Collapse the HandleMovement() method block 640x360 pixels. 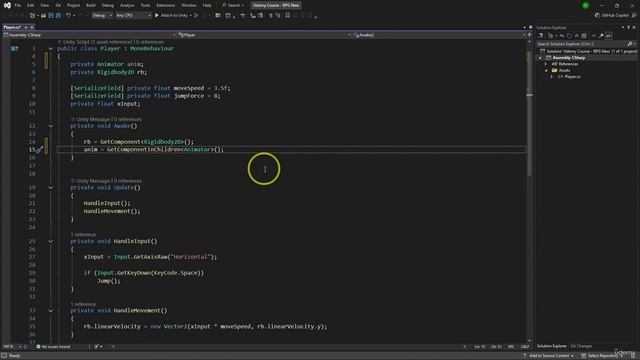[x=51, y=311]
